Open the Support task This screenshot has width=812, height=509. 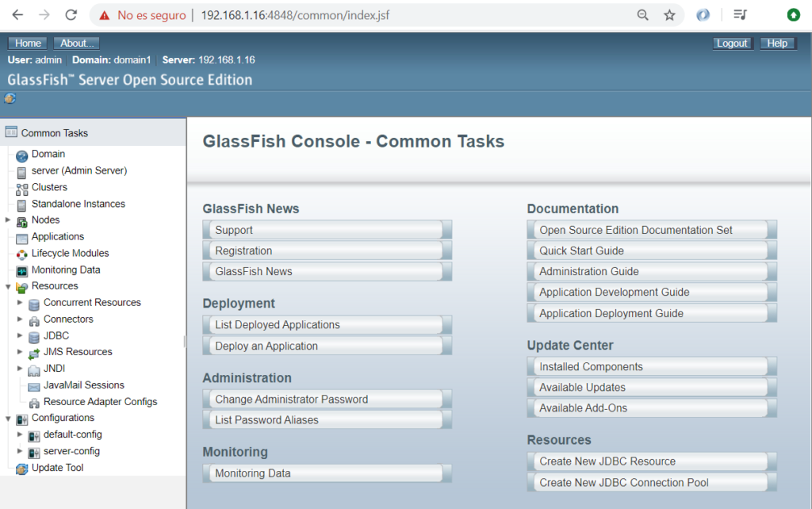327,230
